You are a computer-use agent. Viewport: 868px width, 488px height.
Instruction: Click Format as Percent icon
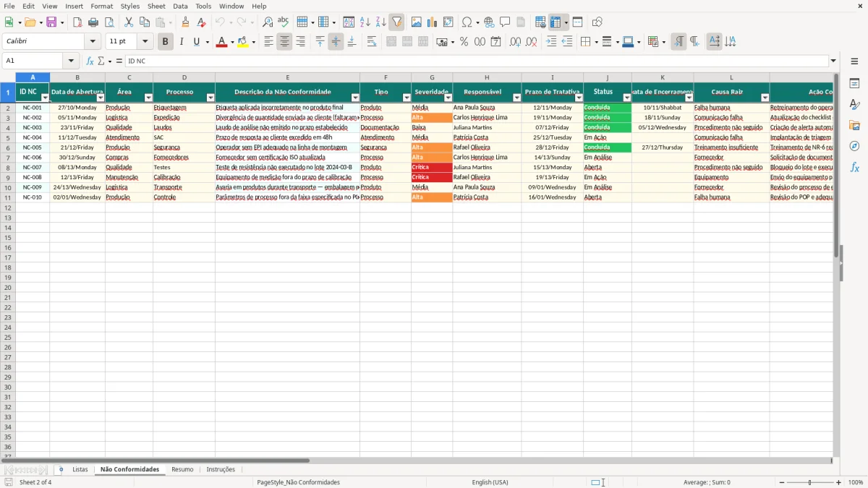[464, 42]
